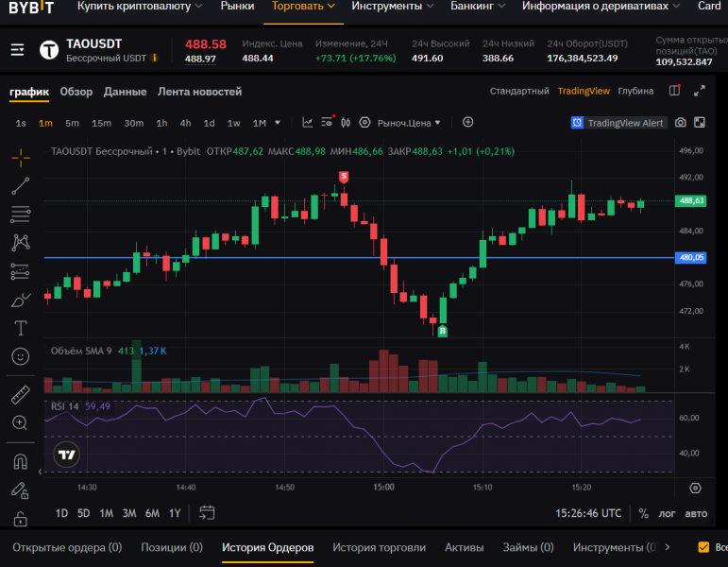The image size is (728, 567).
Task: Open the hamburger menu beside TAOUSDT
Action: tap(17, 50)
